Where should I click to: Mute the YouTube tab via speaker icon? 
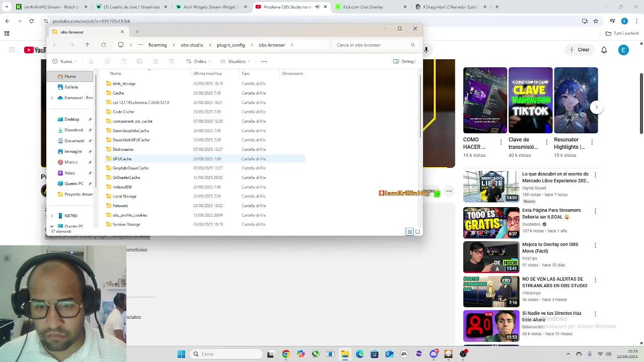(317, 7)
